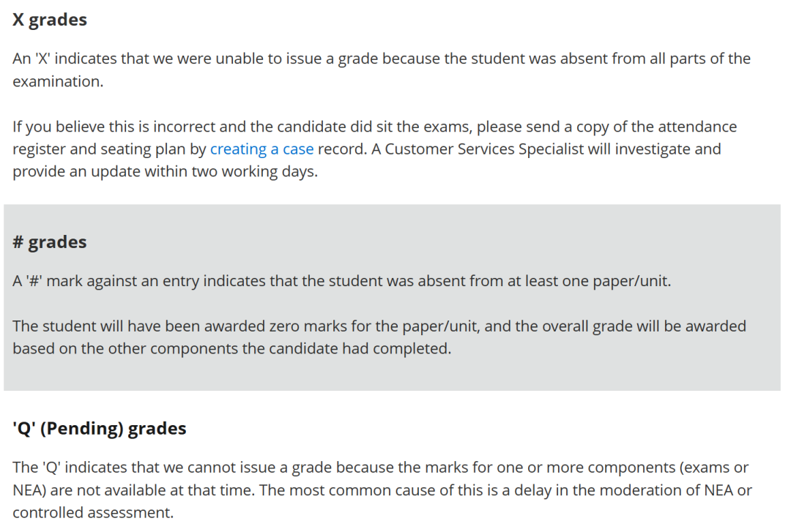The width and height of the screenshot is (791, 532).
Task: Click the paragraph starting "The 'Q' indicates"
Action: 382,490
